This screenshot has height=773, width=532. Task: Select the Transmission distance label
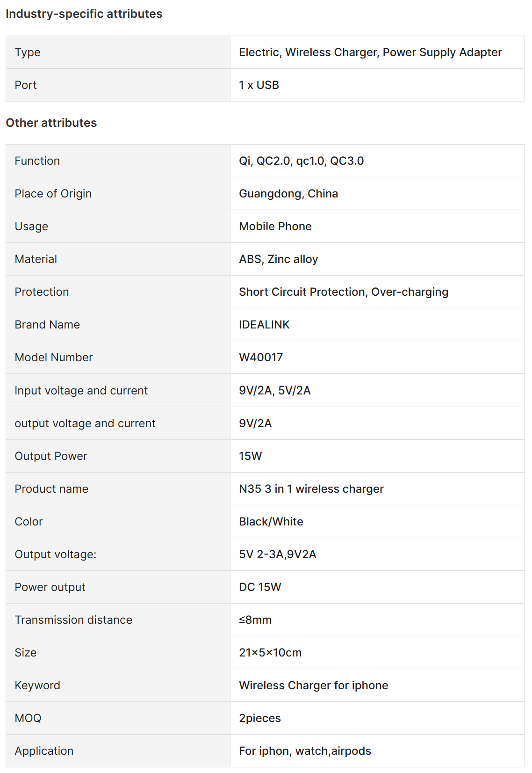point(73,620)
